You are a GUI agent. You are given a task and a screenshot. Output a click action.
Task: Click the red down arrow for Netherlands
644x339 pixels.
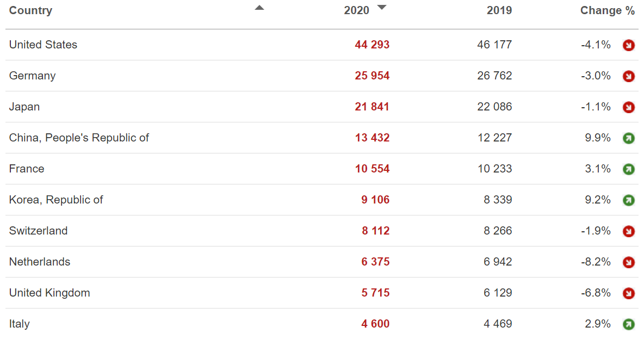click(628, 262)
